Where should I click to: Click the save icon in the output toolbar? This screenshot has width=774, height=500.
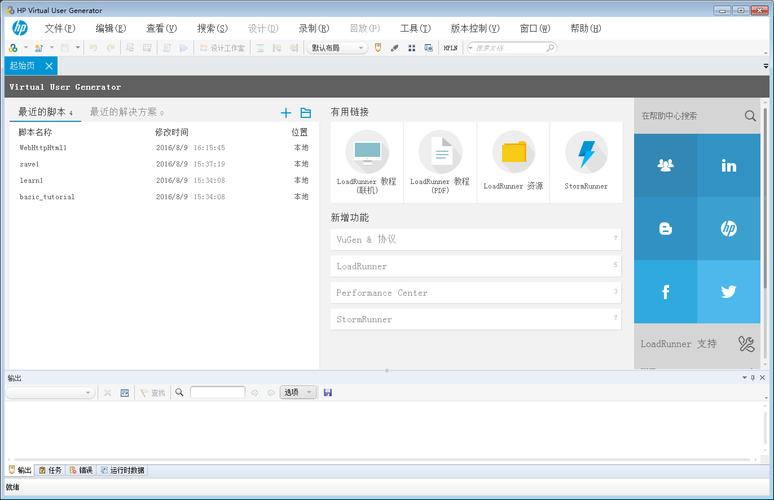coord(328,392)
